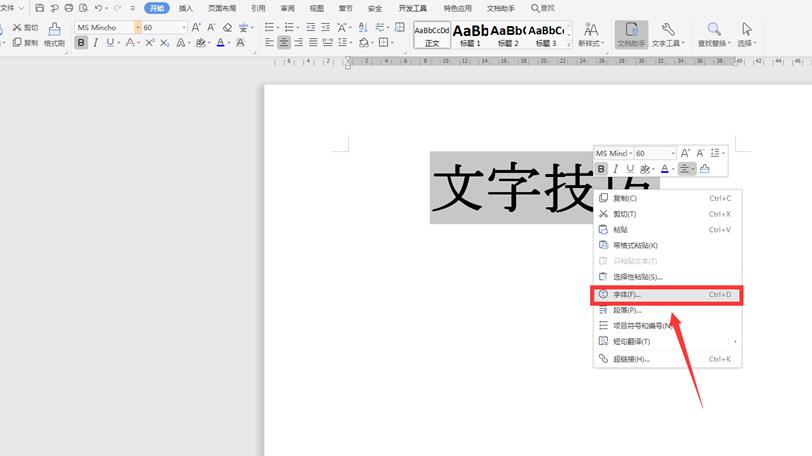Choose 段落(P)... from context menu

tap(667, 310)
